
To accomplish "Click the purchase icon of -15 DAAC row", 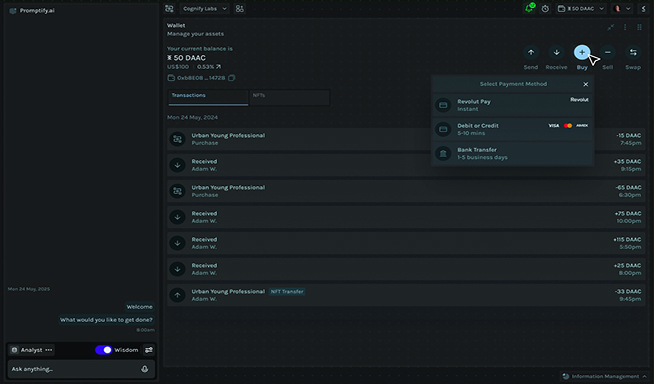I will click(x=177, y=139).
